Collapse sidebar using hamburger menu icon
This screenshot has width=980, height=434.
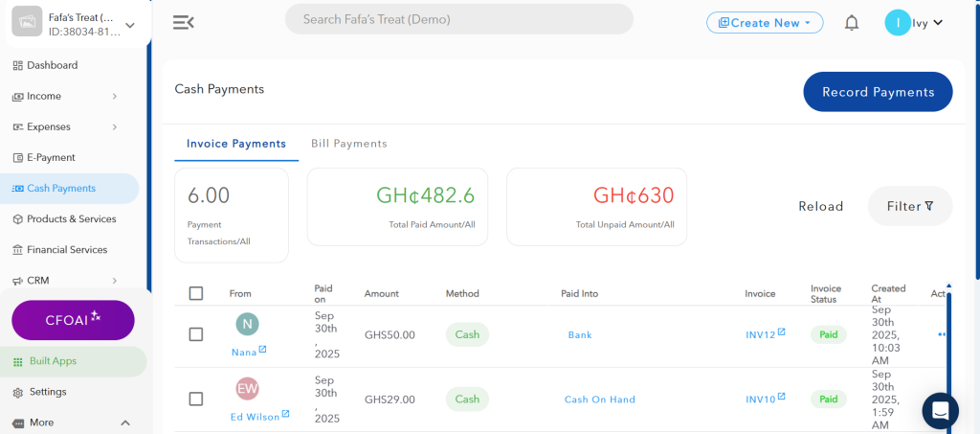point(183,23)
